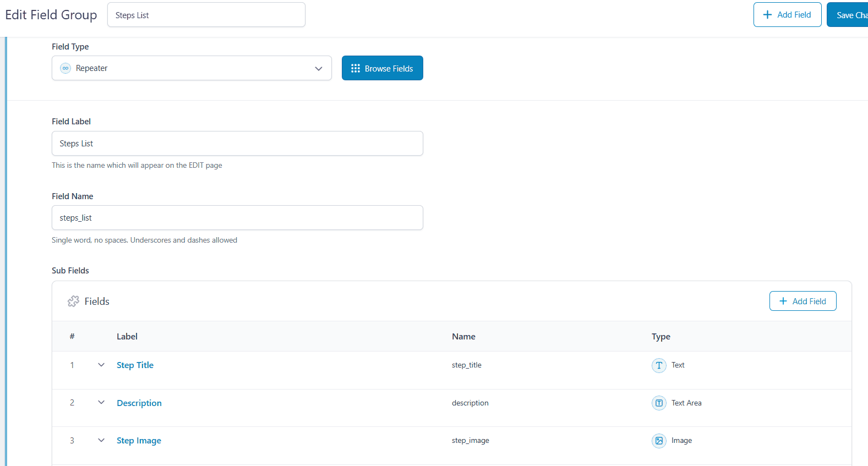This screenshot has height=466, width=868.
Task: Click the Save Changes button
Action: pos(848,15)
